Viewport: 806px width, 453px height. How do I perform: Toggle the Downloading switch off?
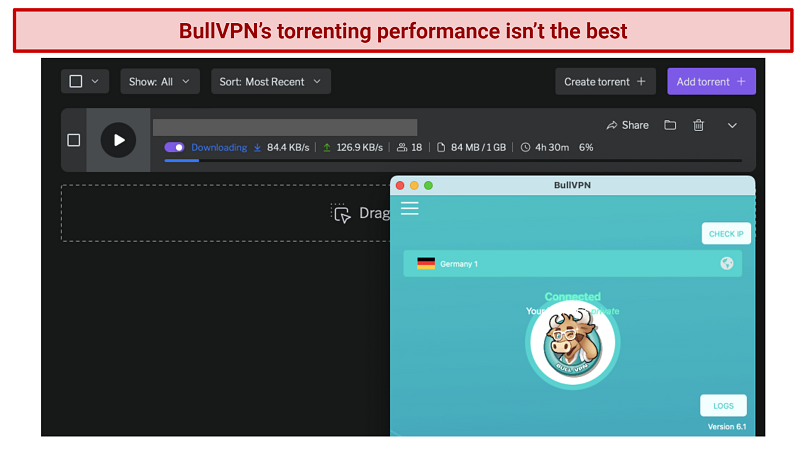174,148
